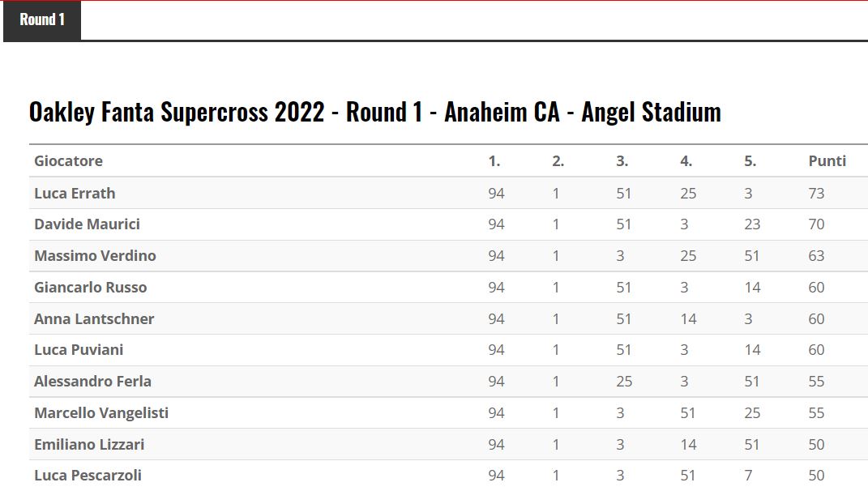
Task: Select Davide Maurici player name
Action: pos(87,224)
